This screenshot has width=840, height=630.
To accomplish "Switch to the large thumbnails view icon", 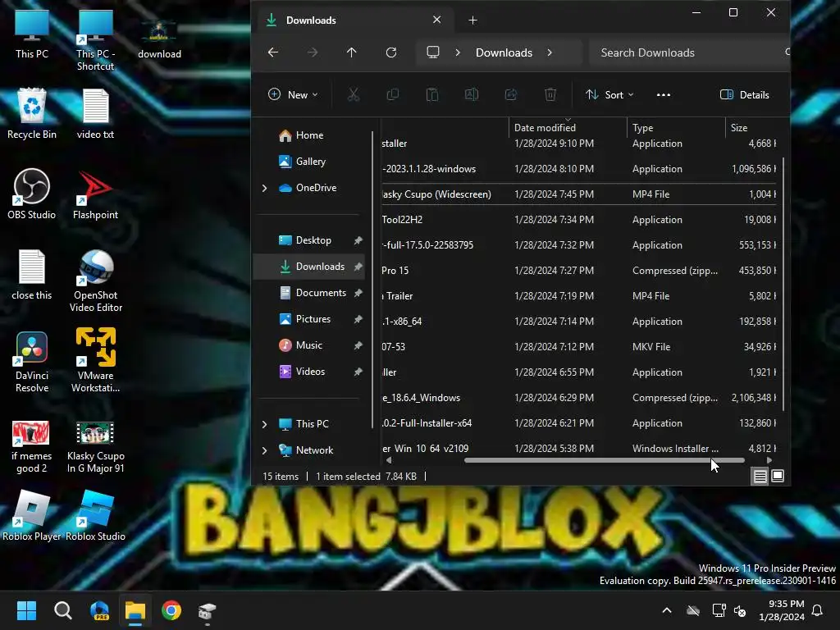I will pos(778,476).
